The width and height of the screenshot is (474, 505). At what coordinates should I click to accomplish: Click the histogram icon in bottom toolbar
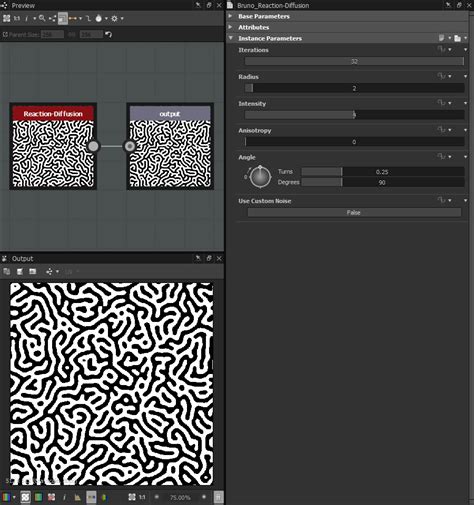77,497
